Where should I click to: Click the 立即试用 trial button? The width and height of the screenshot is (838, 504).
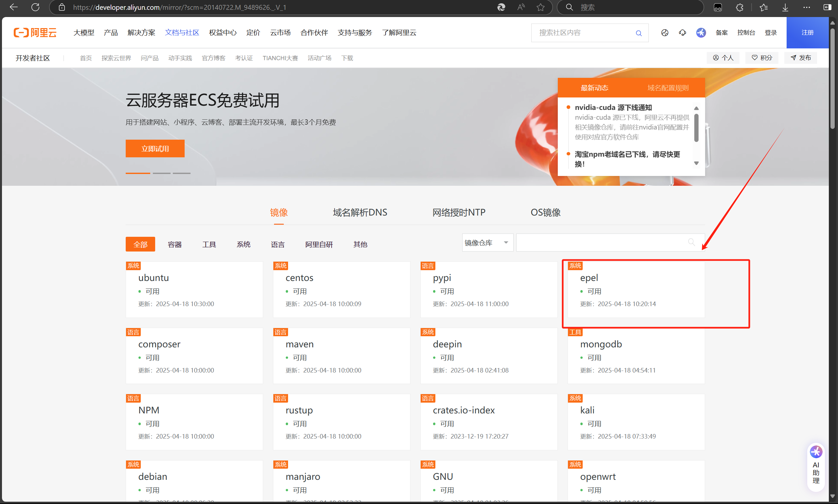(155, 148)
